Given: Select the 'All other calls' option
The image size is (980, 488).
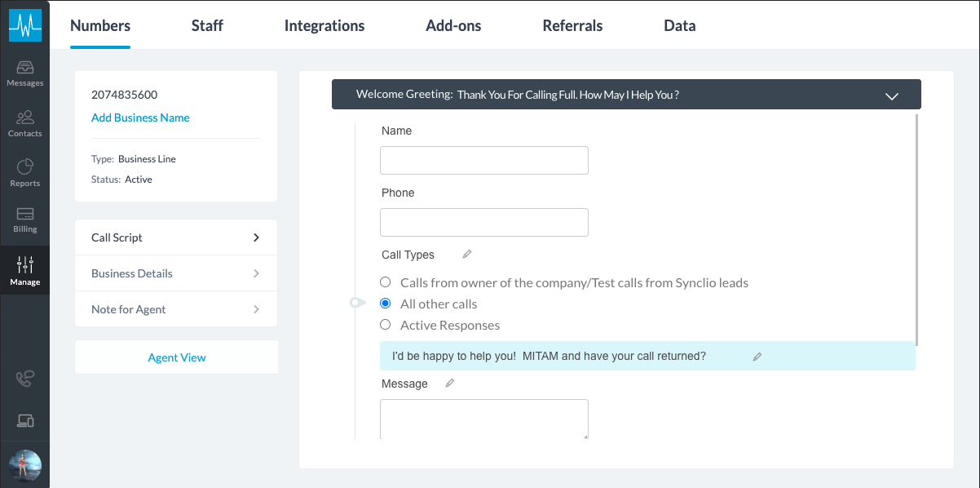Looking at the screenshot, I should (385, 303).
